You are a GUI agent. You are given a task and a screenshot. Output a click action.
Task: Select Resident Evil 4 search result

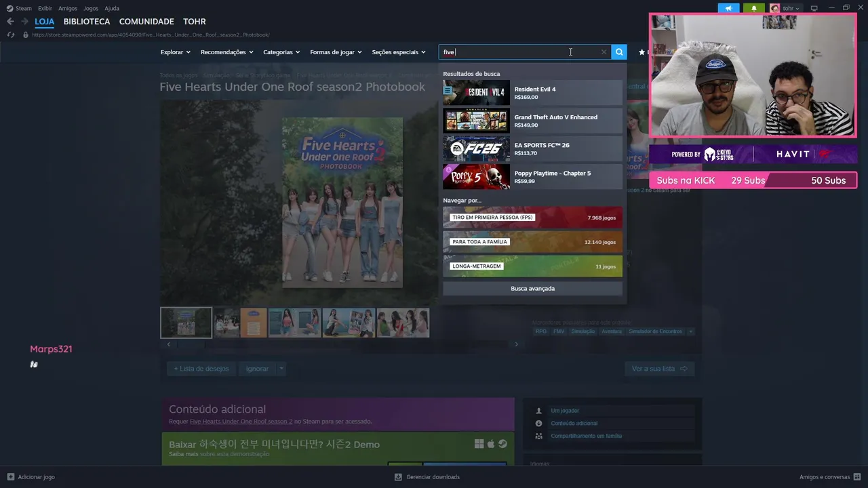click(532, 93)
